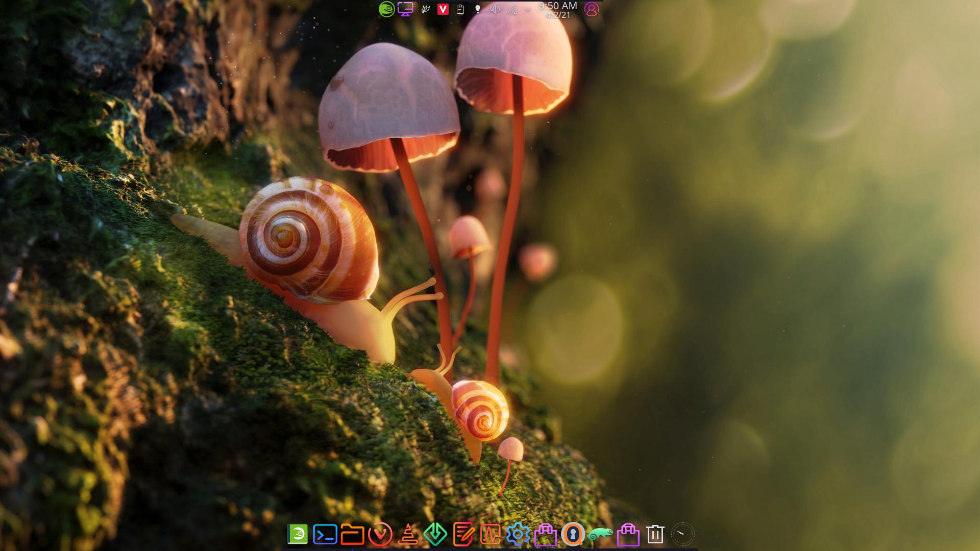Open the green download arrow app in dock
980x551 pixels.
[x=435, y=534]
